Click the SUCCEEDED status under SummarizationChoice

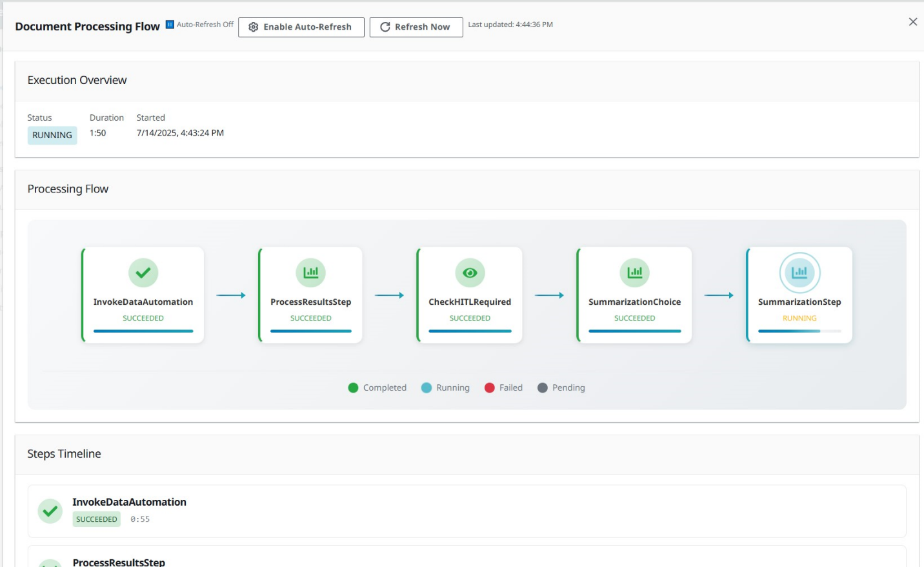pos(635,318)
